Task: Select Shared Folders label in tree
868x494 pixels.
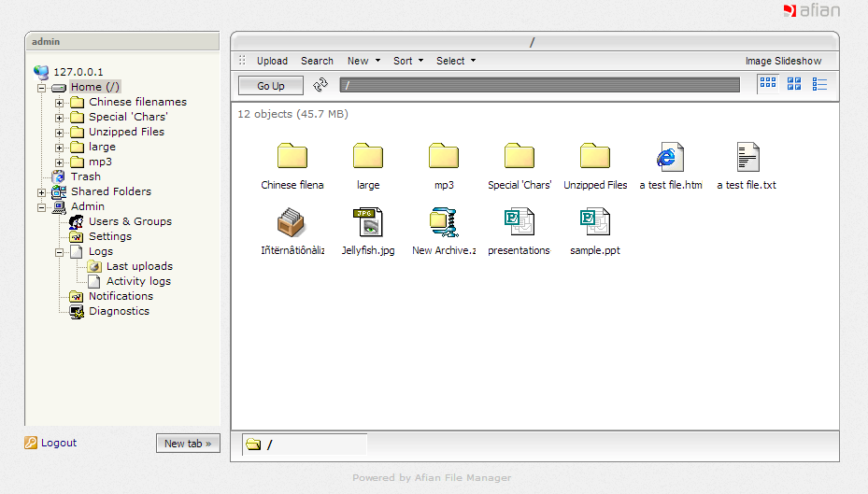Action: coord(110,191)
